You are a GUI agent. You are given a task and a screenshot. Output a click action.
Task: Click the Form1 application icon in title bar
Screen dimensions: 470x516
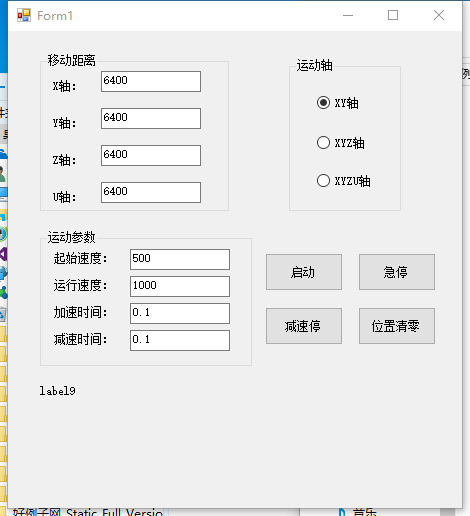pyautogui.click(x=24, y=15)
